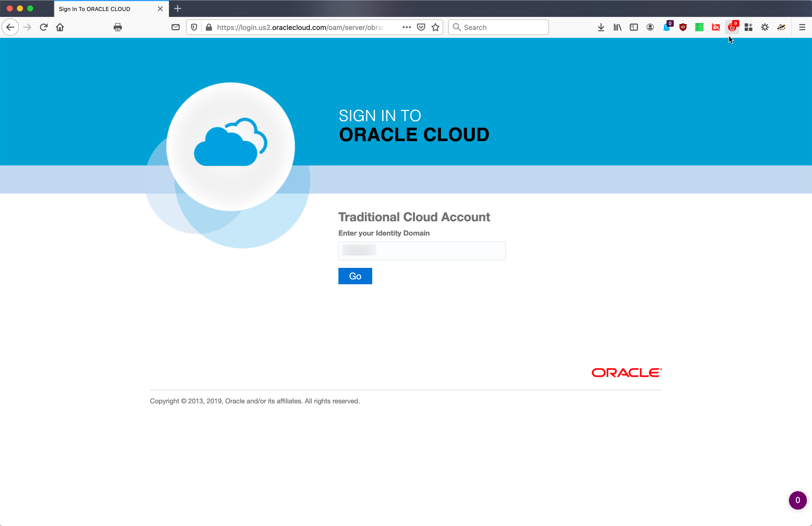Click the browser settings gear icon
The image size is (812, 526).
[765, 27]
